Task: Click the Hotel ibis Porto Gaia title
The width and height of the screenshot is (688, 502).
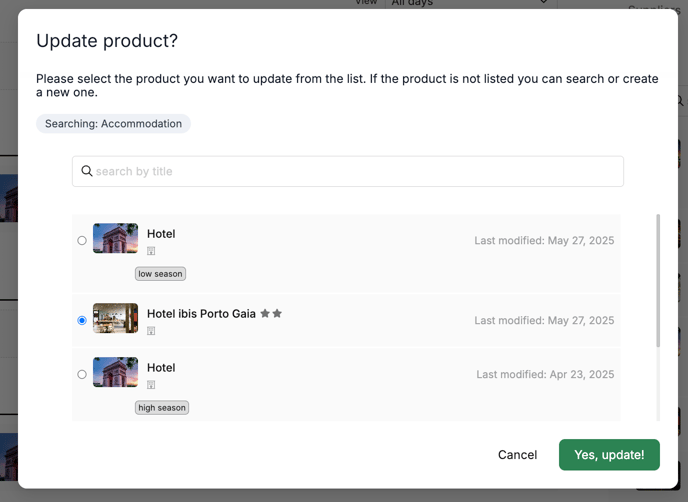Action: pyautogui.click(x=201, y=313)
